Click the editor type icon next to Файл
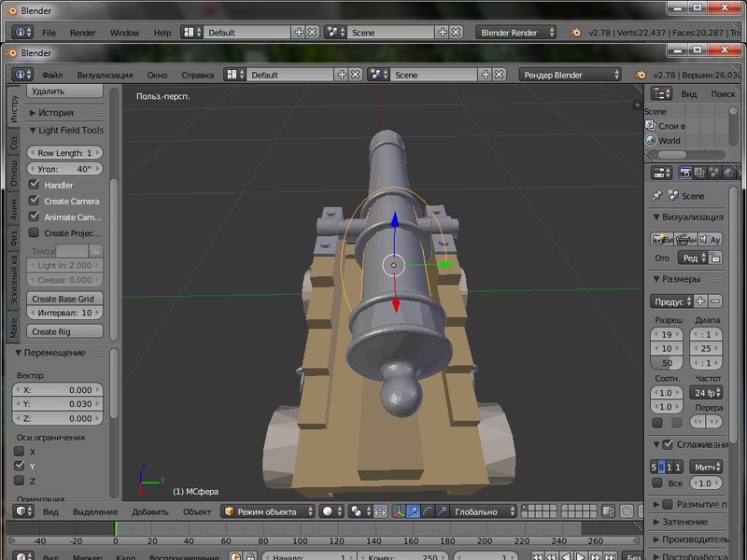The height and width of the screenshot is (560, 747). point(21,75)
